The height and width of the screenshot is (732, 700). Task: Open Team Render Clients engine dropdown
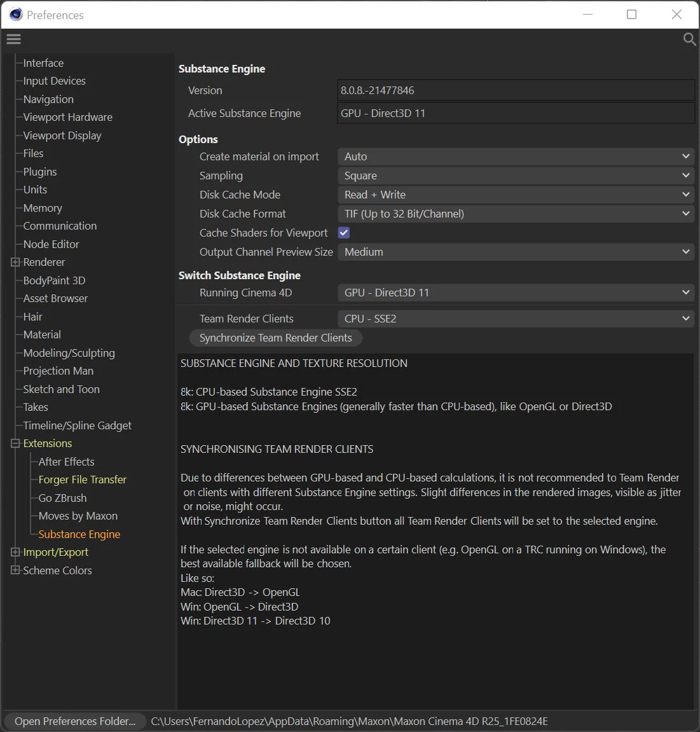[x=516, y=319]
